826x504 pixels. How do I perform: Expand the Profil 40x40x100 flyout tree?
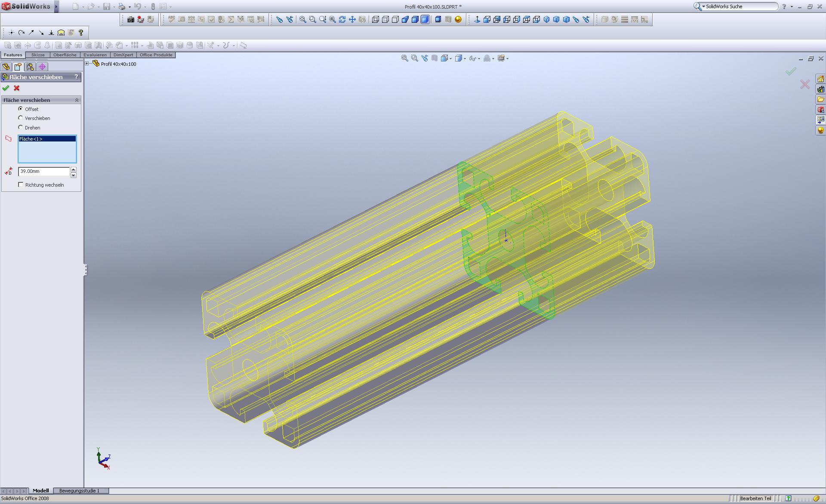(x=87, y=64)
